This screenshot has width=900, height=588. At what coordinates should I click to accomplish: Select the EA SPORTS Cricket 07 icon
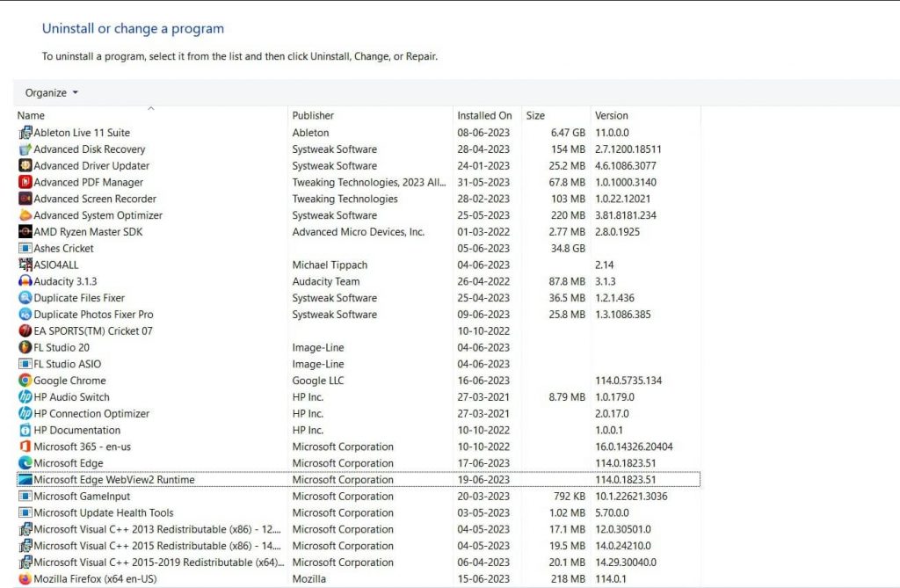(x=25, y=331)
